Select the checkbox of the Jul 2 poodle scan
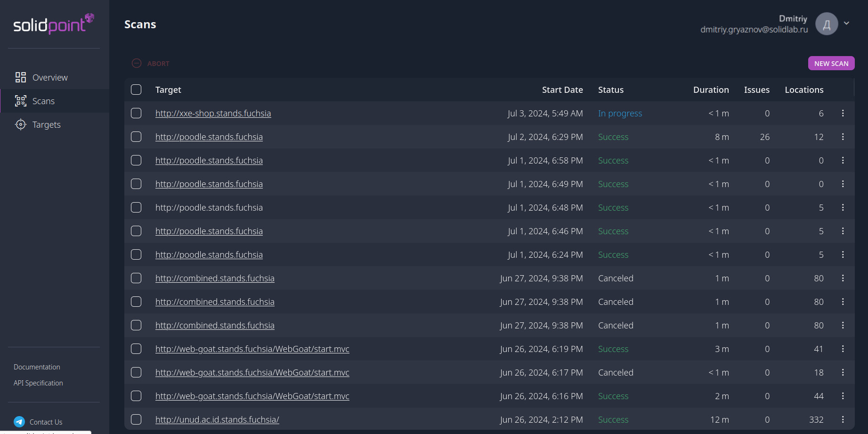This screenshot has width=868, height=434. [x=136, y=137]
